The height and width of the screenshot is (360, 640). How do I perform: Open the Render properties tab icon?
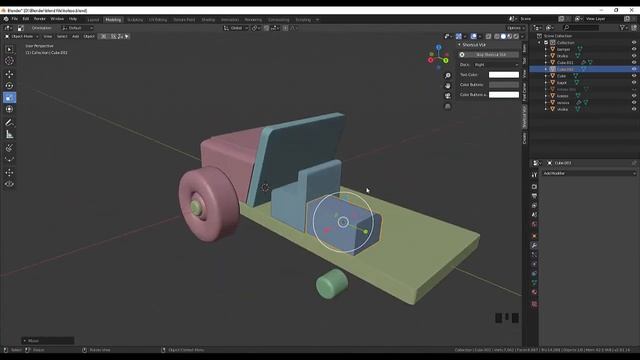pos(534,187)
